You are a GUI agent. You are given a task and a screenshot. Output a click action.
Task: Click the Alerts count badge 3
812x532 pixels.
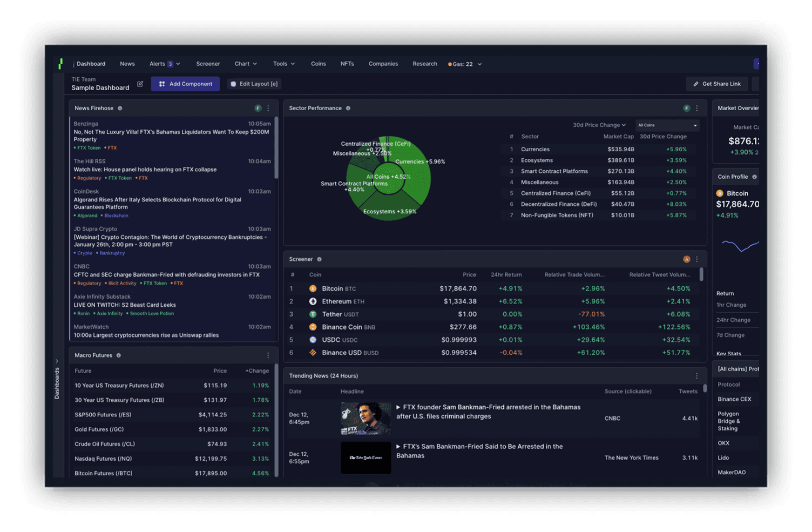170,64
